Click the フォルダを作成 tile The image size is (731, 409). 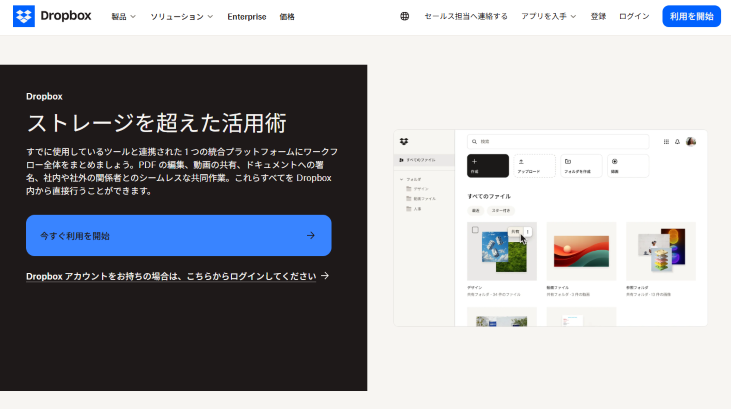coord(581,166)
